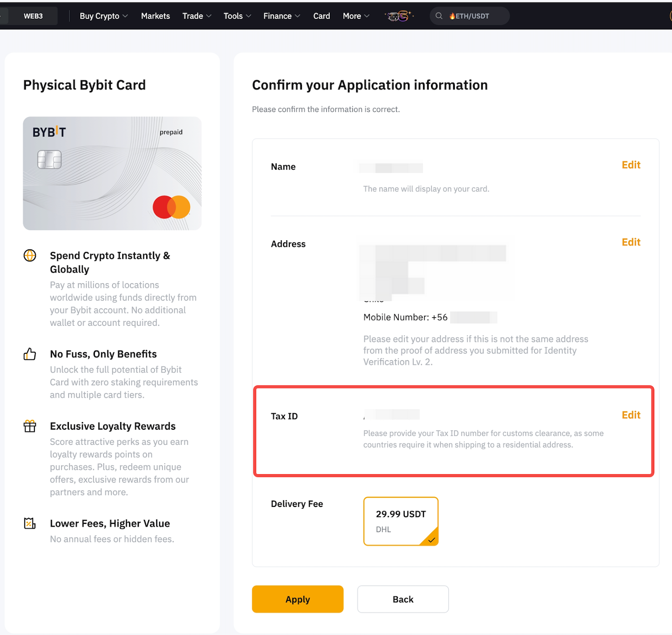The image size is (672, 635).
Task: Click the animated mascot promo icon
Action: click(399, 16)
